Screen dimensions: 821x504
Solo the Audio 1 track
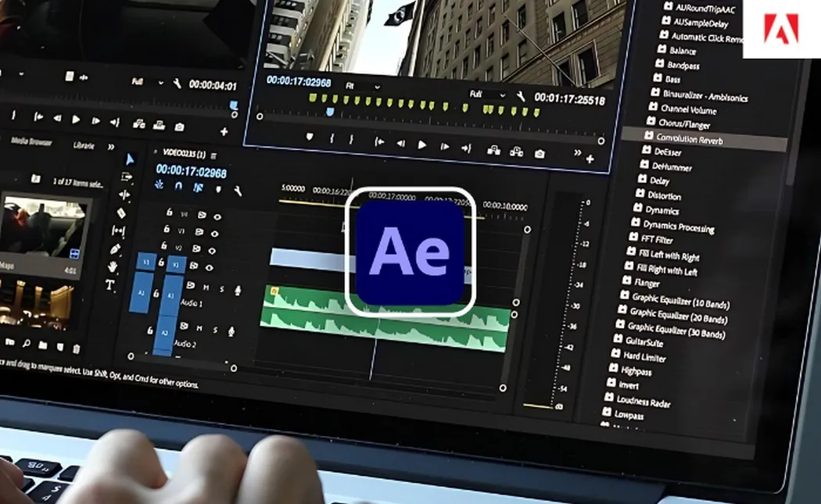coord(222,289)
